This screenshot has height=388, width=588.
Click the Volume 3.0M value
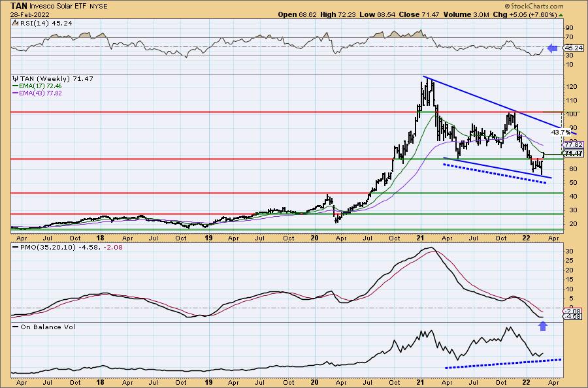[x=466, y=14]
